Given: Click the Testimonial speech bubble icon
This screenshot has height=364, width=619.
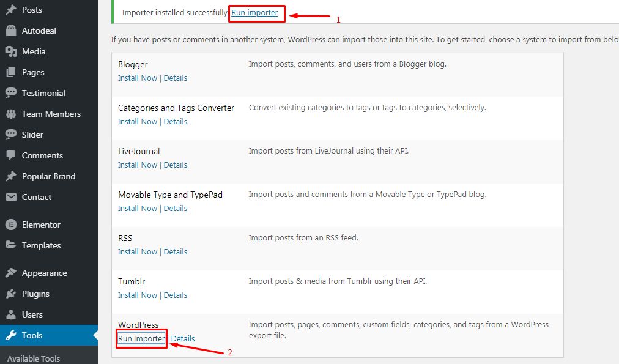Looking at the screenshot, I should (11, 93).
